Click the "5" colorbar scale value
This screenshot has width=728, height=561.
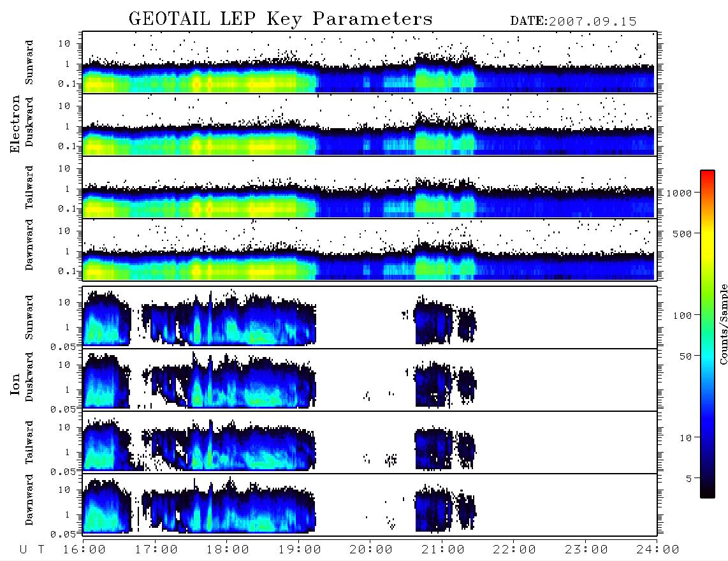coord(689,479)
